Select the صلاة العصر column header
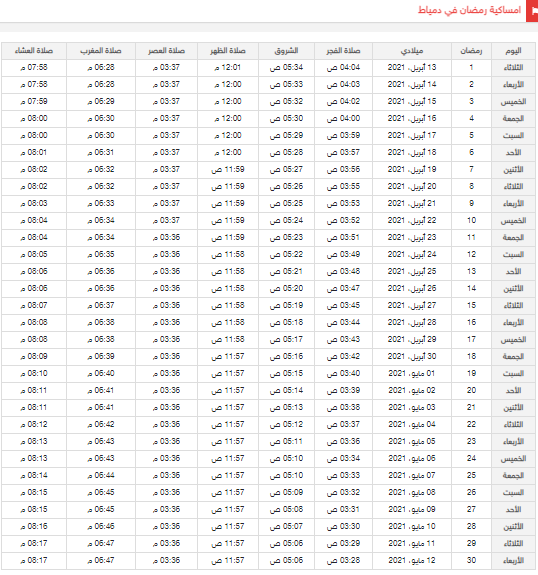This screenshot has width=538, height=575. tap(166, 51)
